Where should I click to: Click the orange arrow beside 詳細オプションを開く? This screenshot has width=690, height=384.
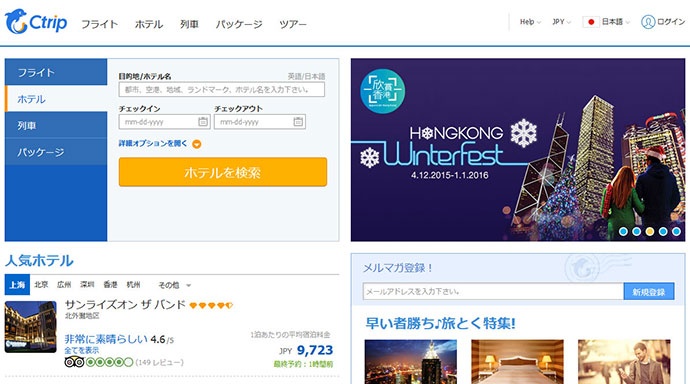(x=197, y=144)
